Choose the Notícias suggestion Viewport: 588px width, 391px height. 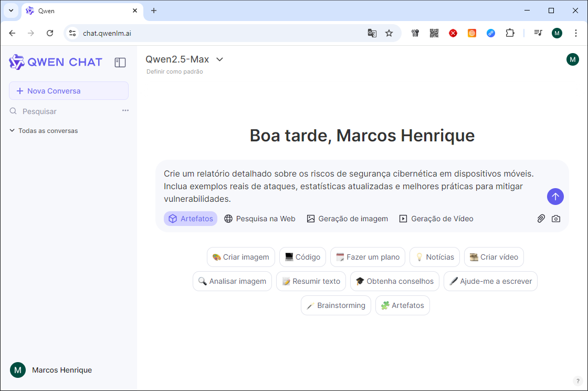click(x=435, y=257)
